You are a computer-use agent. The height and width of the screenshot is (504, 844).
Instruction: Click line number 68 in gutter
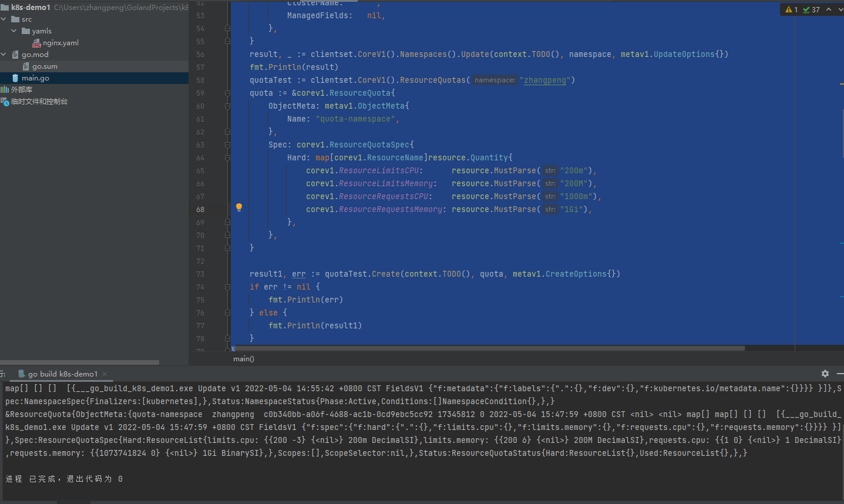click(200, 210)
